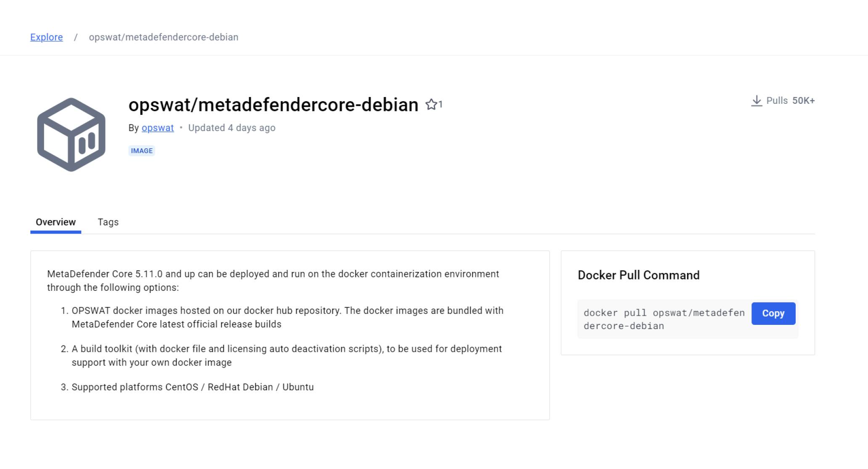Screen dimensions: 868x469
Task: Open the opswat publisher profile link
Action: click(158, 128)
